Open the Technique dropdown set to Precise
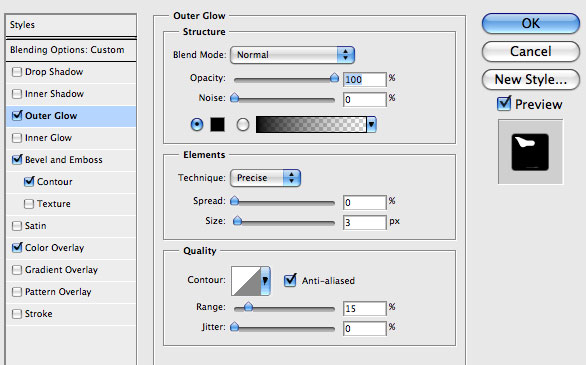Screen dimensions: 586x365 click(x=265, y=178)
